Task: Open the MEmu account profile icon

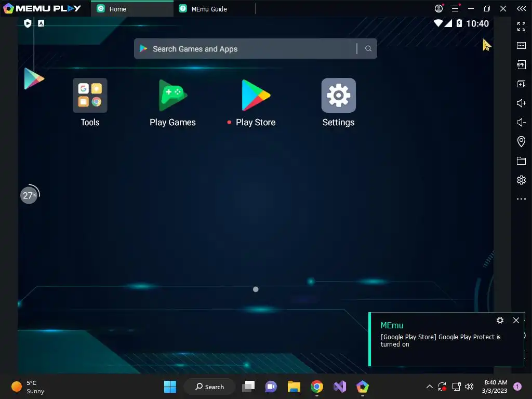Action: pyautogui.click(x=438, y=8)
